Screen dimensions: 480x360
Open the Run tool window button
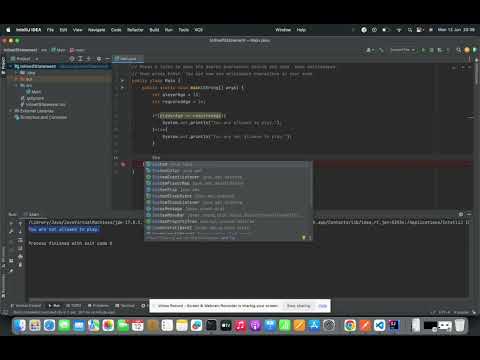point(54,306)
